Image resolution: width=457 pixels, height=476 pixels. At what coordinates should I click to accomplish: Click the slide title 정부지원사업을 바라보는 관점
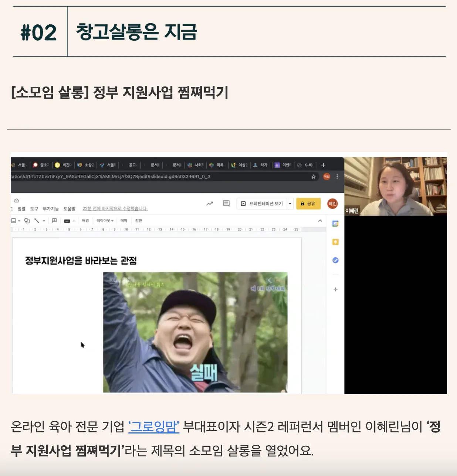(x=81, y=261)
